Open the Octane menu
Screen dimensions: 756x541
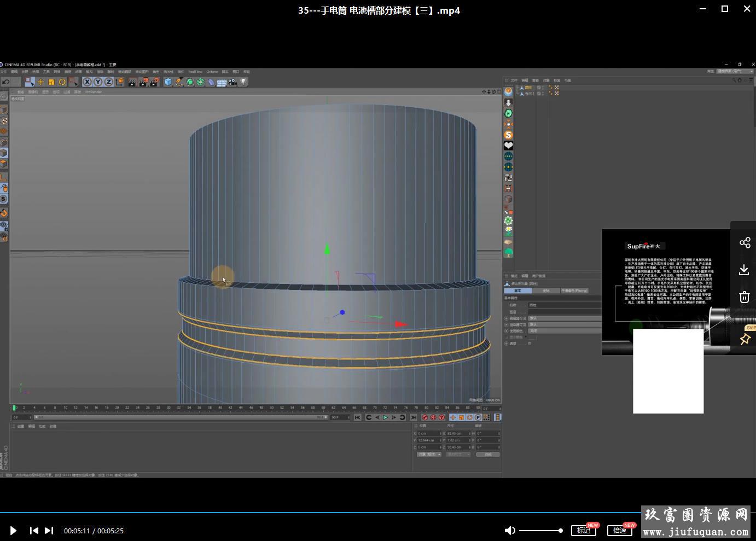[x=212, y=72]
